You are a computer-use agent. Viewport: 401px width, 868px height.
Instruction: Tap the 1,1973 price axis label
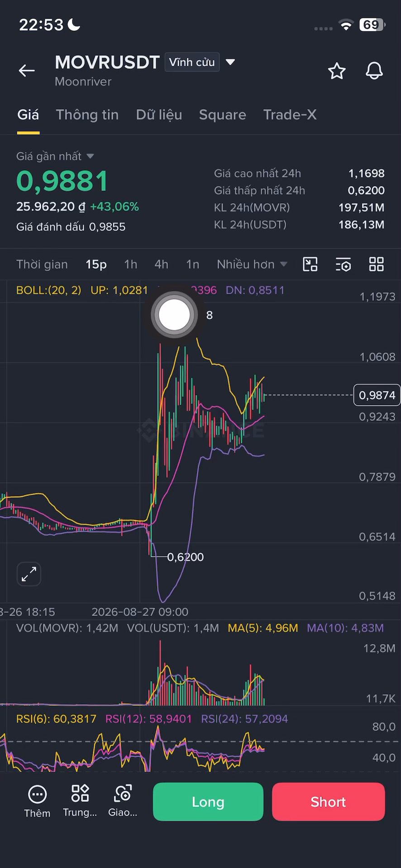click(377, 297)
